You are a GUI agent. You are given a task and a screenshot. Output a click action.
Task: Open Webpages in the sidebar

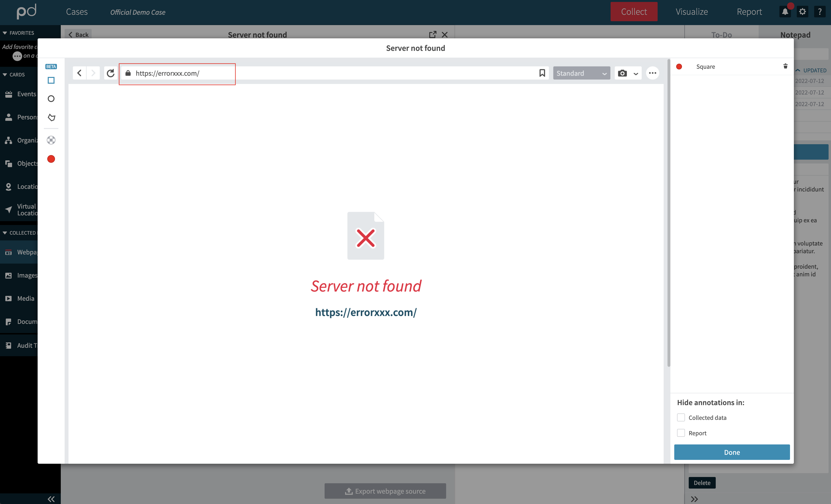click(x=19, y=252)
